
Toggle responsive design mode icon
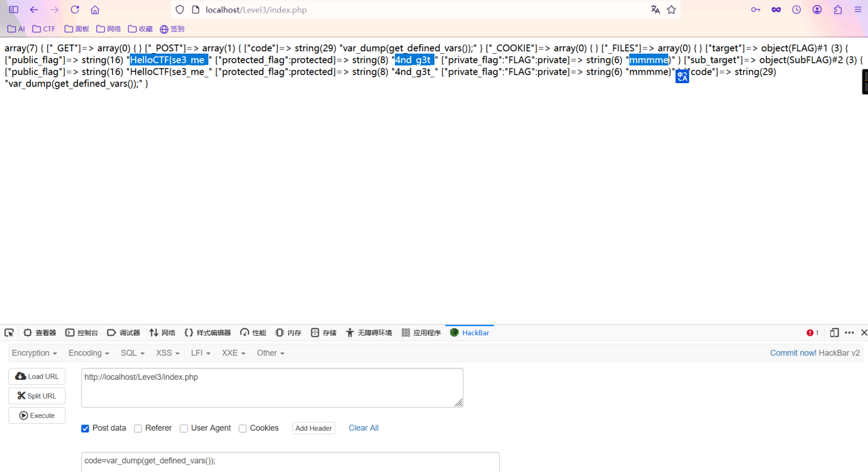(x=834, y=333)
